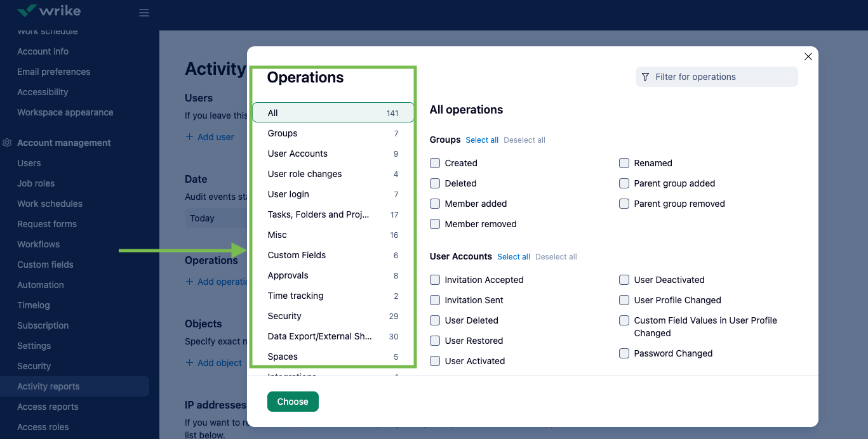Select the Spaces category
Viewport: 868px width, 439px height.
click(333, 357)
